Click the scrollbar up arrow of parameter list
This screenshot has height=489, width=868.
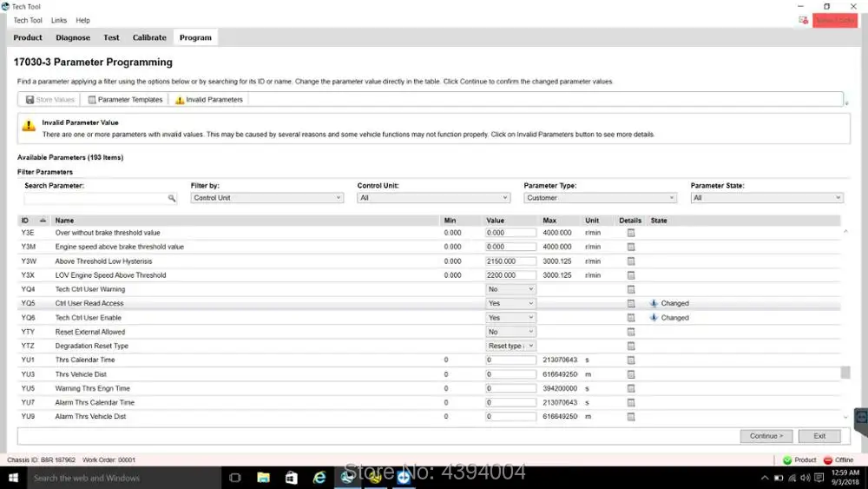845,232
